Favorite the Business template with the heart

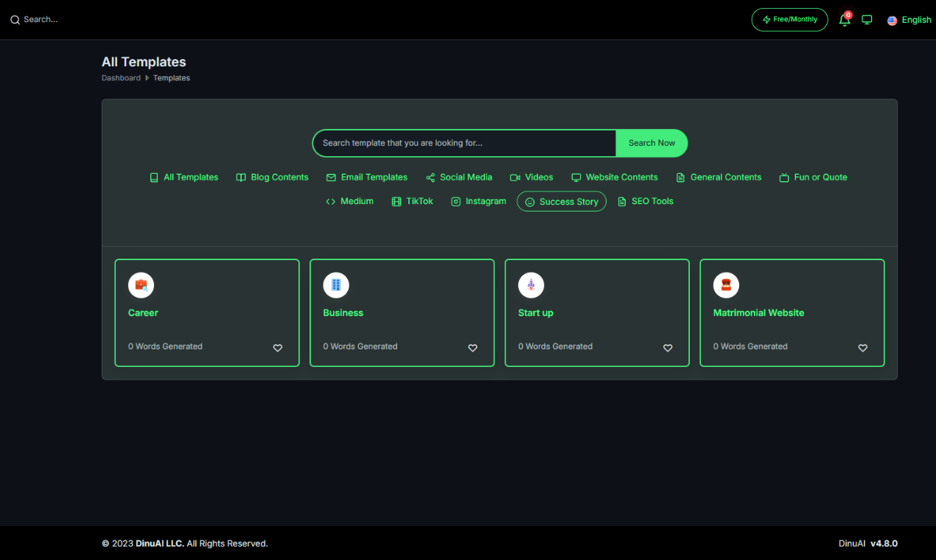point(472,348)
